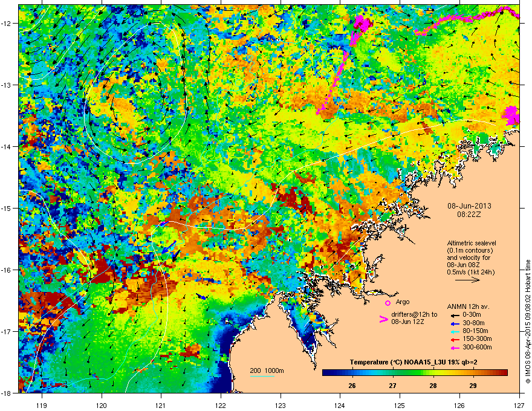Screen dimensions: 532x411
Task: Click the 'Temperature (°C) NOAA15_L3U' colorbar title
Action: [x=399, y=362]
